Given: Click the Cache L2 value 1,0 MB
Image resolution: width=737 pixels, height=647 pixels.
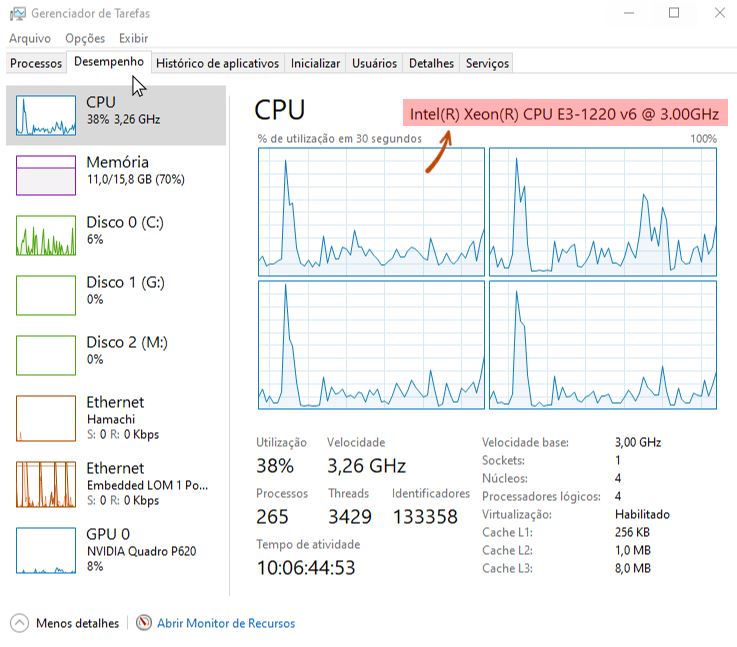Looking at the screenshot, I should 633,550.
